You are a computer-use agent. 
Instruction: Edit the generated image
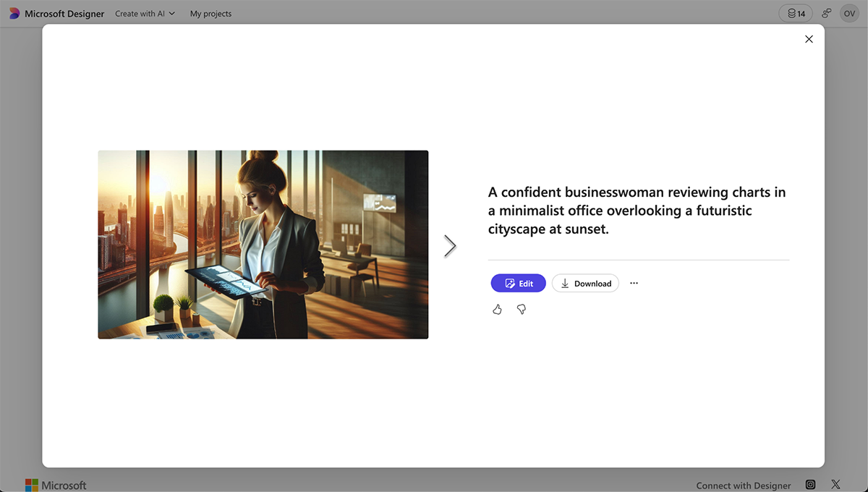click(518, 283)
